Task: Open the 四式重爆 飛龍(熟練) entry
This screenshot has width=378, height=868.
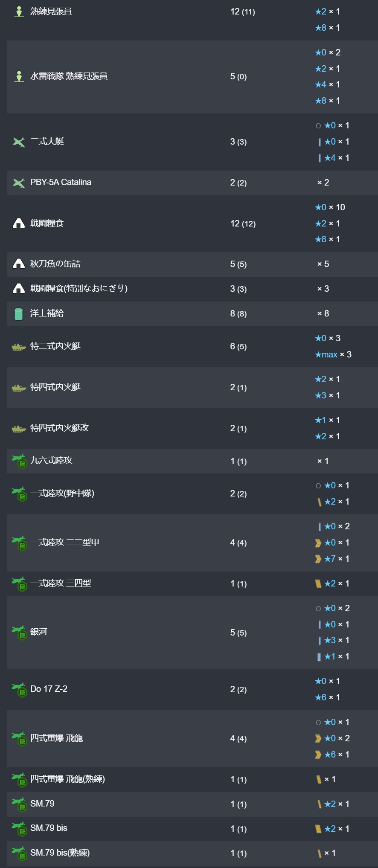Action: click(67, 779)
